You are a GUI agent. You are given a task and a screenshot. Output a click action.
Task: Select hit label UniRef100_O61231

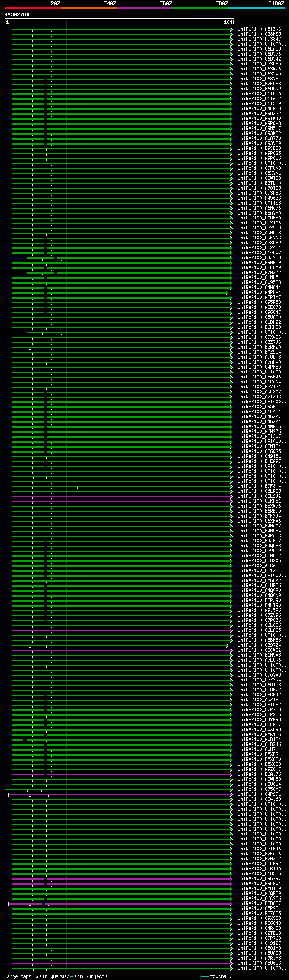pos(259,571)
